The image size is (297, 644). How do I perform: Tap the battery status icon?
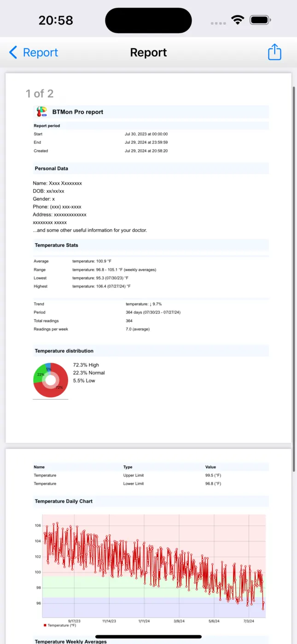pos(261,20)
